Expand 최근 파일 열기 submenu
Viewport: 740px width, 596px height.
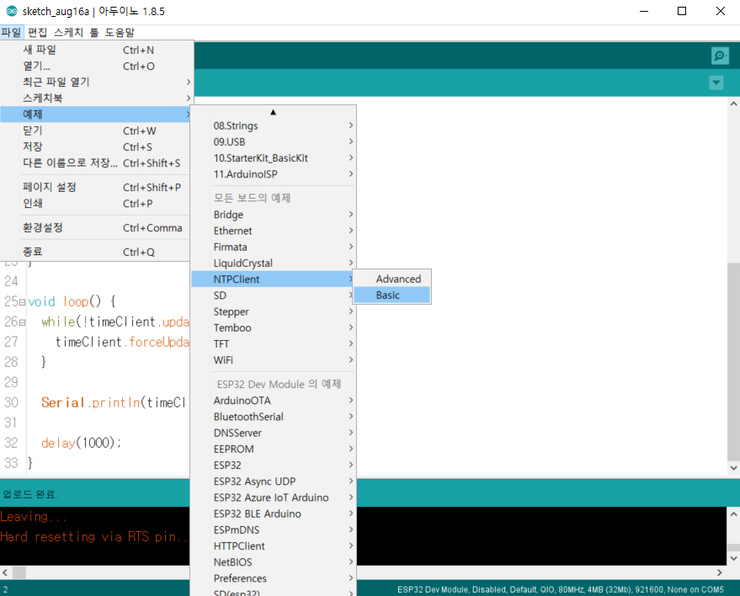click(96, 82)
